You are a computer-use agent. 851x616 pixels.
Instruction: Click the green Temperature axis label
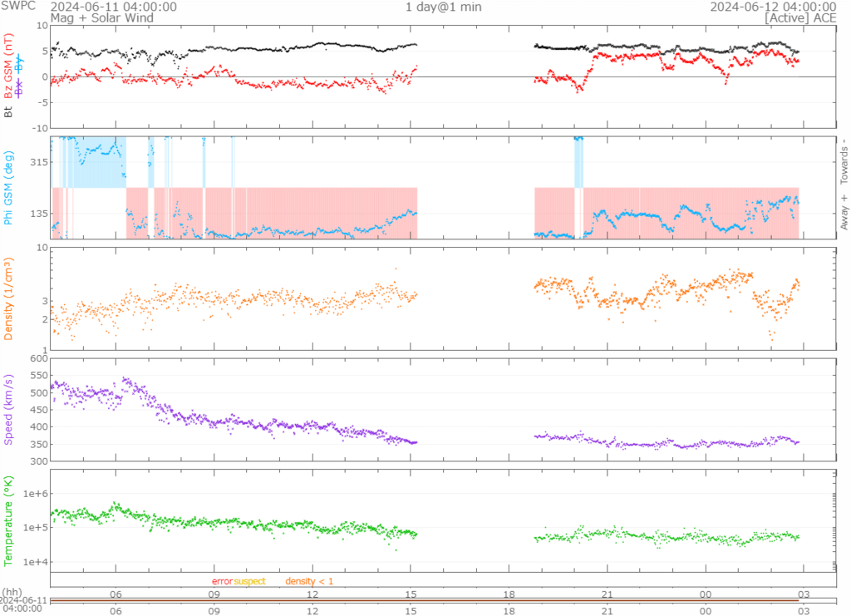coord(9,518)
